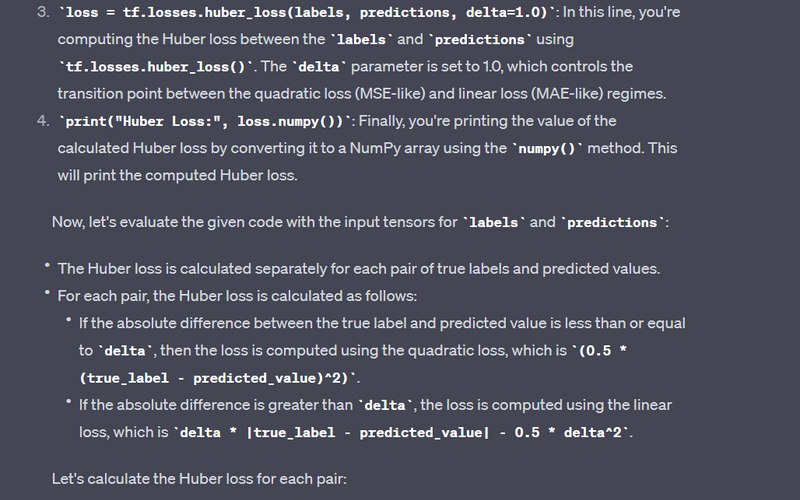
Task: Click the 'numpy()' inline code in item 4
Action: pos(546,148)
